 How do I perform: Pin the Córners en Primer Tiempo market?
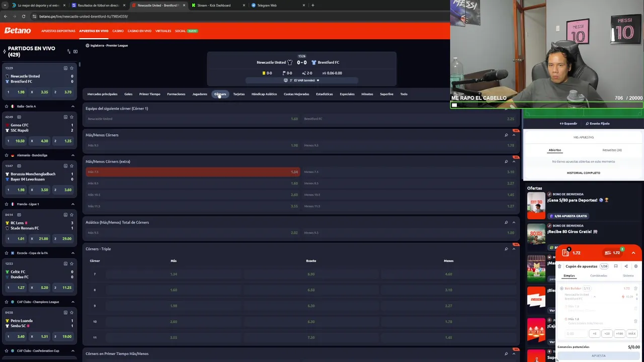[x=506, y=353]
